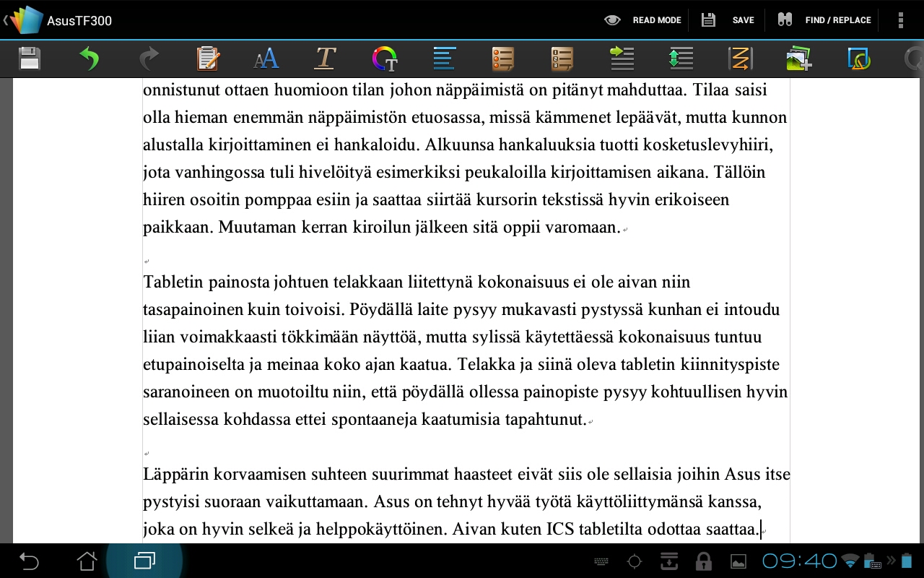
Task: Click the partly visible tool icon at toolbar's end
Action: tap(913, 59)
